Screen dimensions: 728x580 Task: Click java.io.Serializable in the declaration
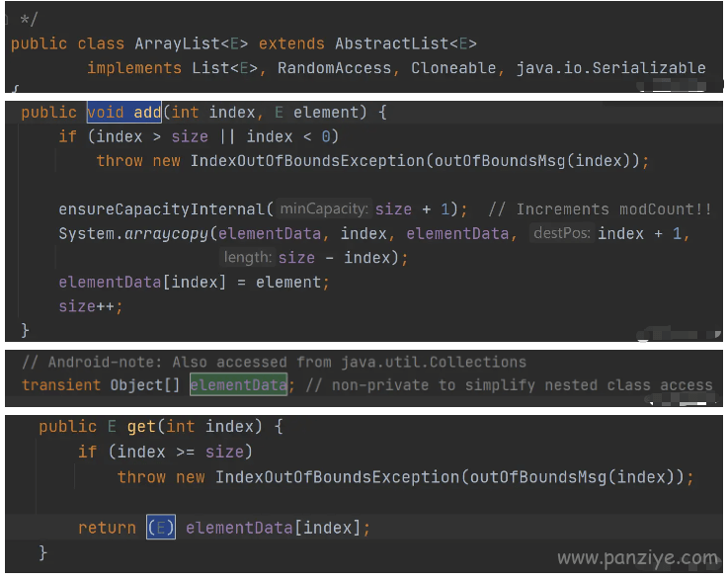tap(611, 68)
